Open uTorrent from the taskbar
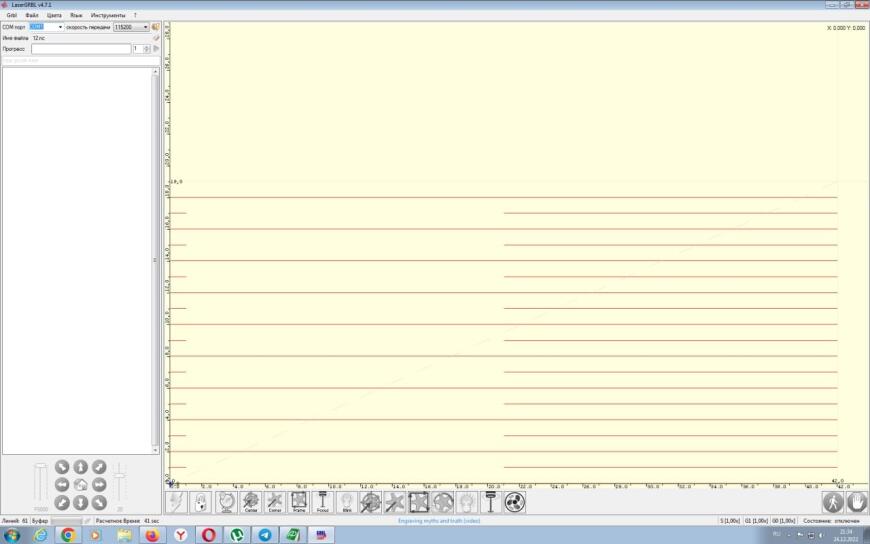The width and height of the screenshot is (870, 544). tap(237, 535)
